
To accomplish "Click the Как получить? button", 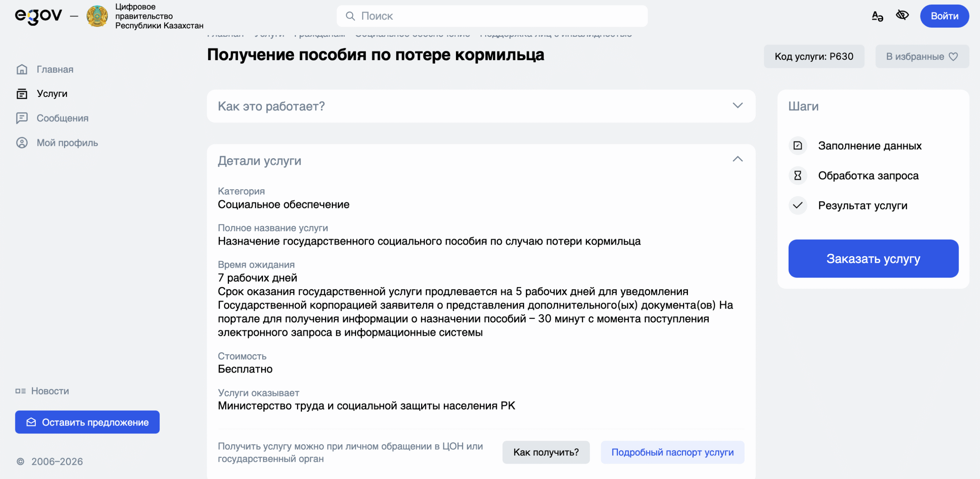I will coord(546,452).
